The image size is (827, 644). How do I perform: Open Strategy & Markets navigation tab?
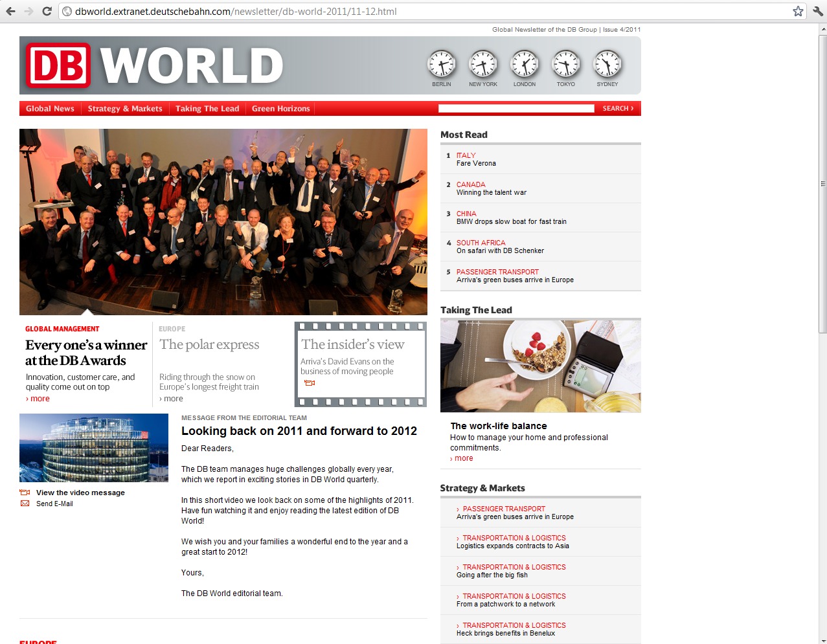coord(125,109)
